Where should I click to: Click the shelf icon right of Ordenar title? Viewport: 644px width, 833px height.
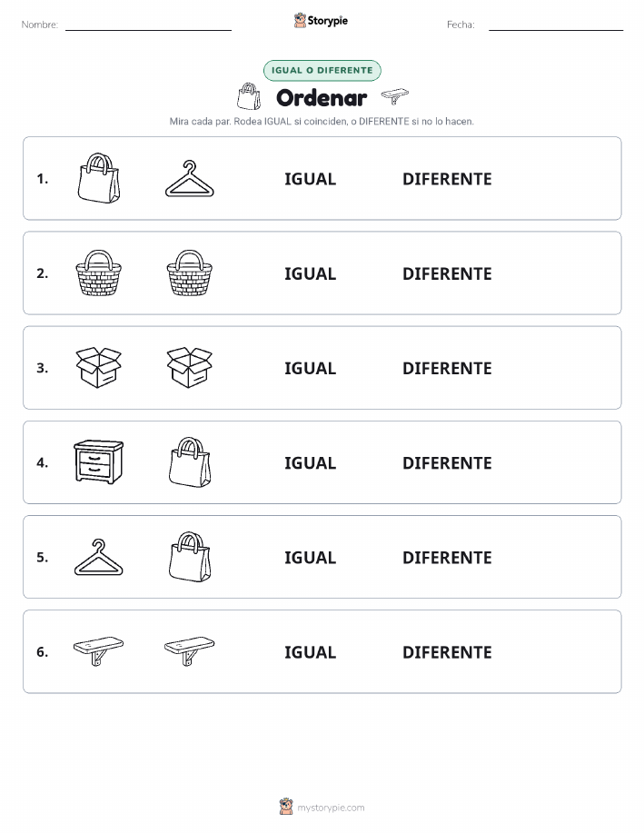[395, 96]
